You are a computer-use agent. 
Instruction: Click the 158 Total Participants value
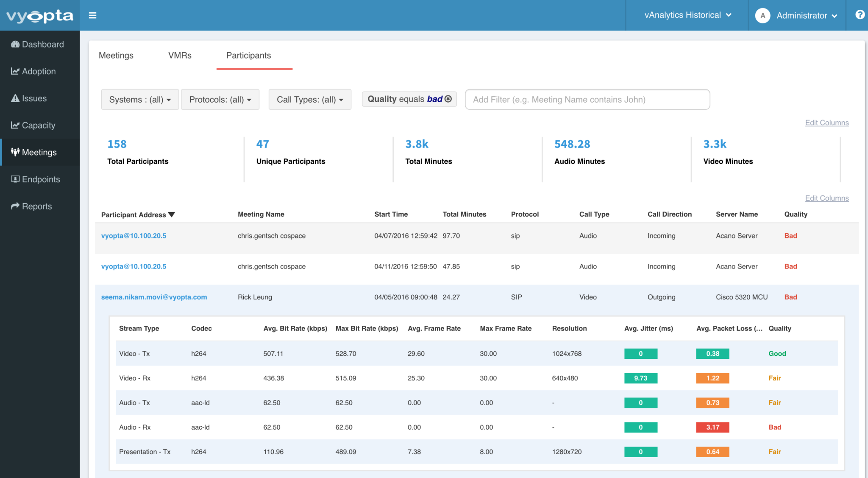[117, 144]
